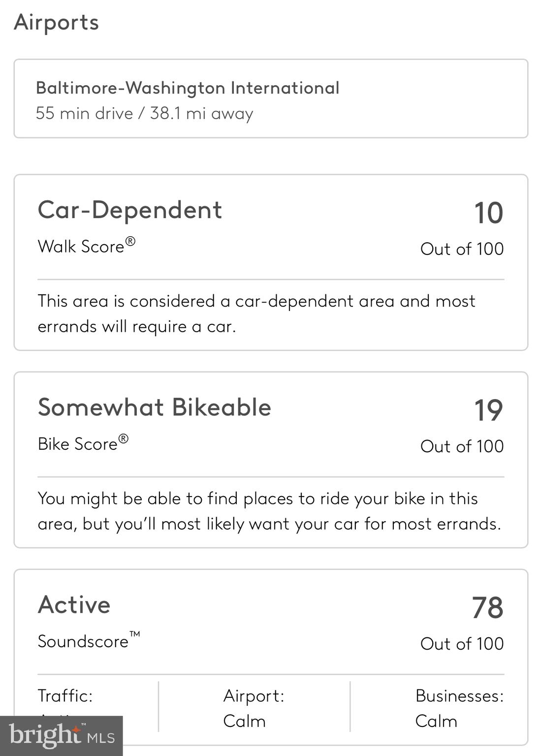Click the bright MLS logo watermark
Image resolution: width=542 pixels, height=756 pixels.
pos(62,736)
